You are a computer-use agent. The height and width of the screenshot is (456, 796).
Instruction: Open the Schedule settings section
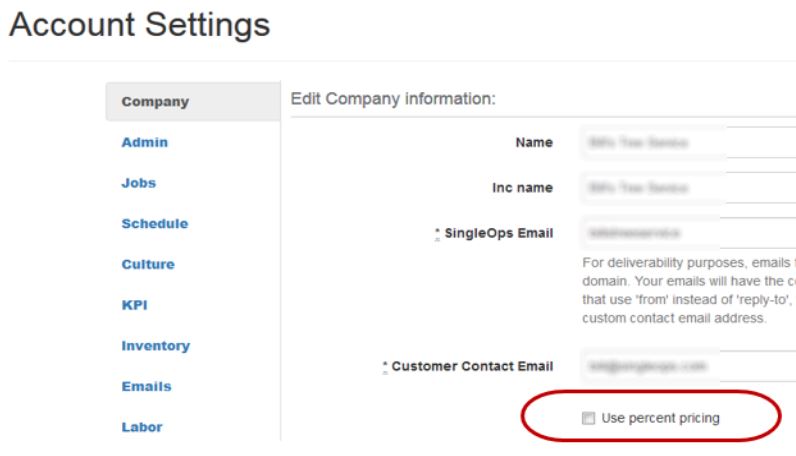point(155,223)
